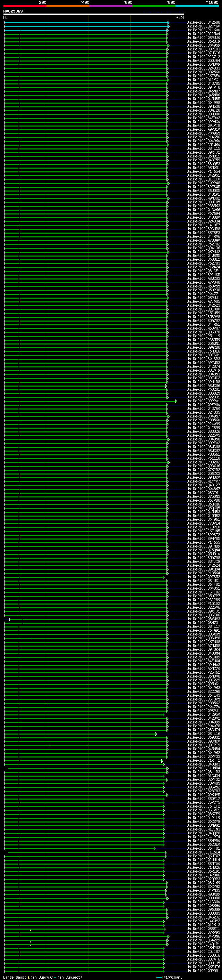Select the UniRef100_C6T8F0 label
222x980 pixels.
coord(203,76)
